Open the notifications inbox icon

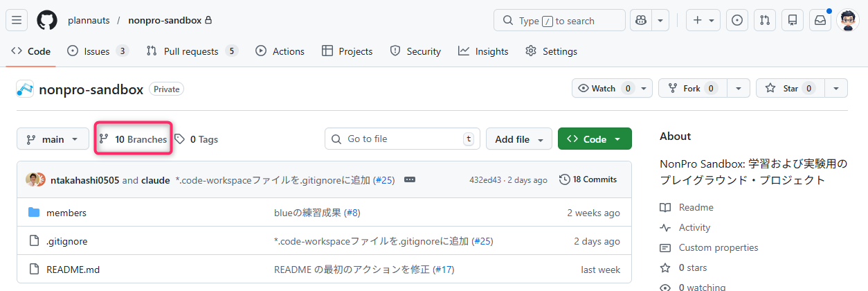pyautogui.click(x=820, y=20)
